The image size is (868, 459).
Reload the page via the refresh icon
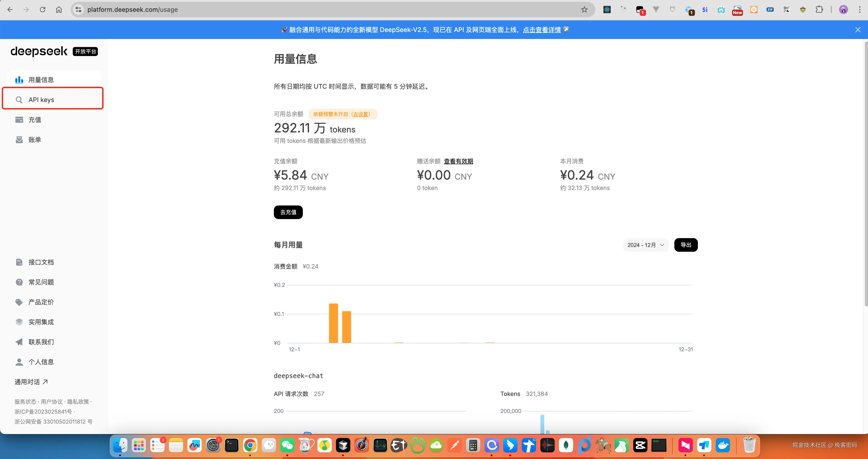pos(43,10)
